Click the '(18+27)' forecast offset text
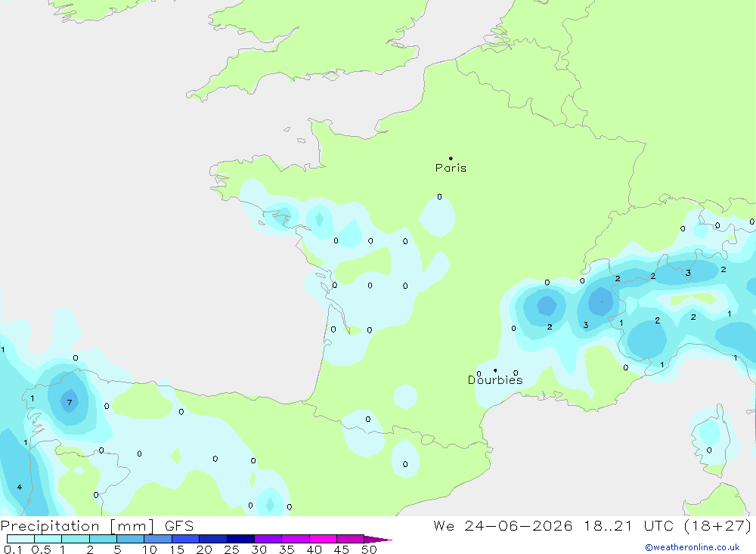 [718, 526]
